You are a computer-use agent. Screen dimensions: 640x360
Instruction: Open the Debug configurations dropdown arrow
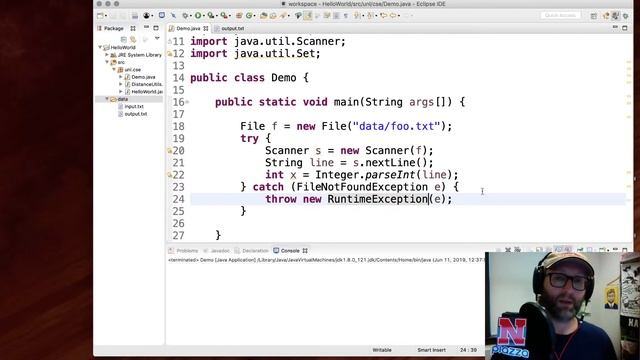coord(191,16)
